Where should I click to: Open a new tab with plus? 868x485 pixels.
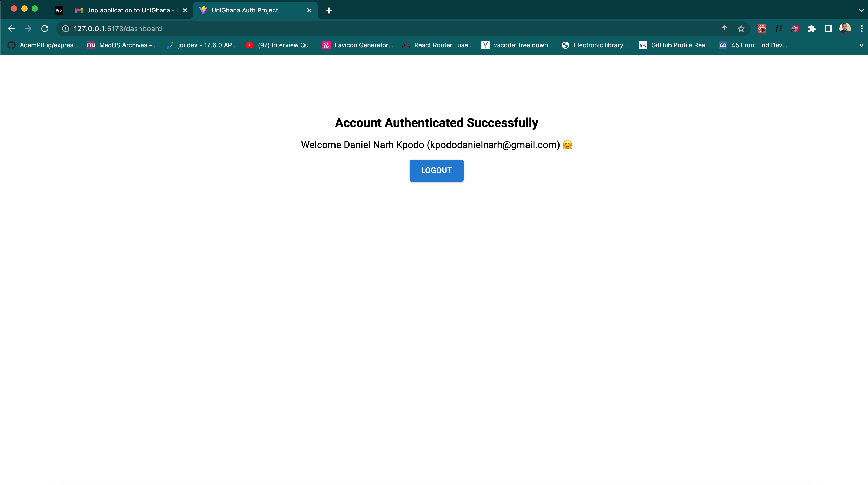pyautogui.click(x=329, y=10)
